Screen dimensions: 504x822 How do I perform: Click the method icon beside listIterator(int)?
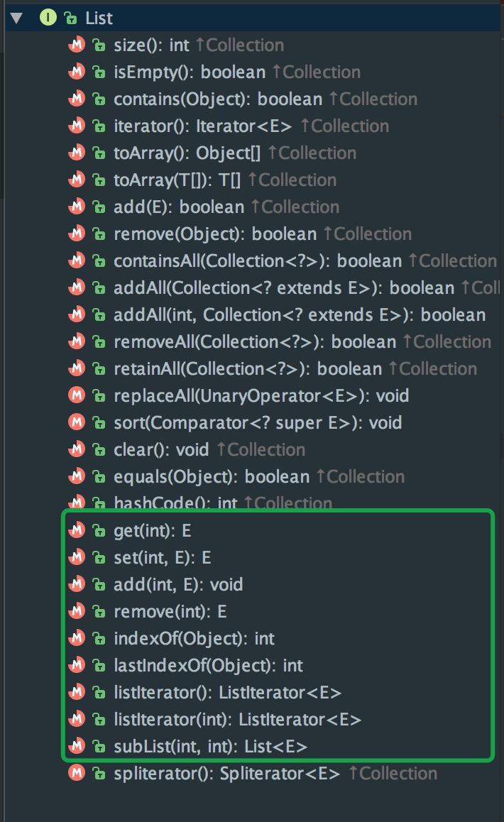[x=77, y=719]
